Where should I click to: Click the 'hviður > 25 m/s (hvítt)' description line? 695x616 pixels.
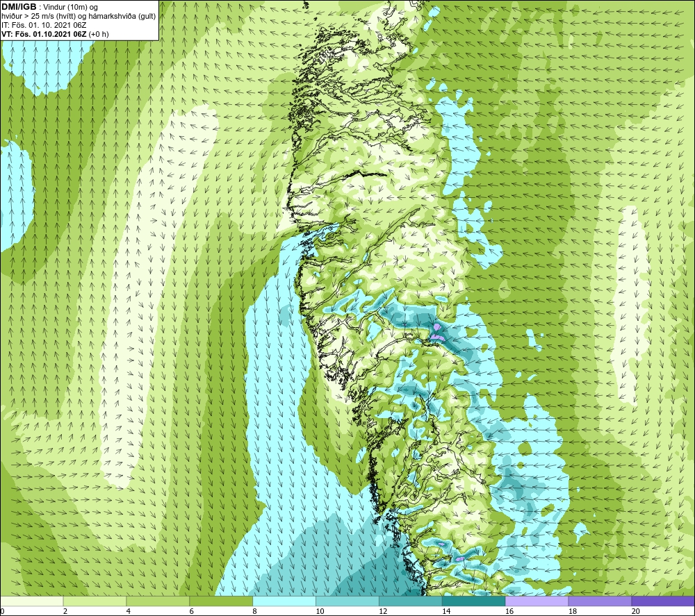pos(79,17)
